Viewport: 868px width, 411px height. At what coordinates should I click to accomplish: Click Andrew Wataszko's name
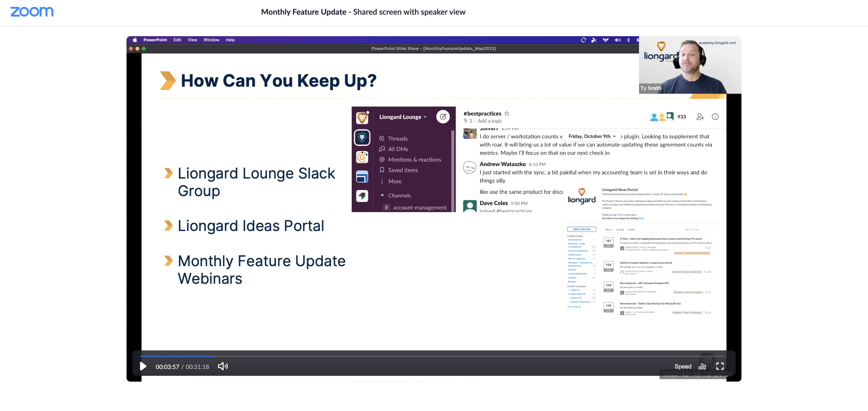click(503, 164)
